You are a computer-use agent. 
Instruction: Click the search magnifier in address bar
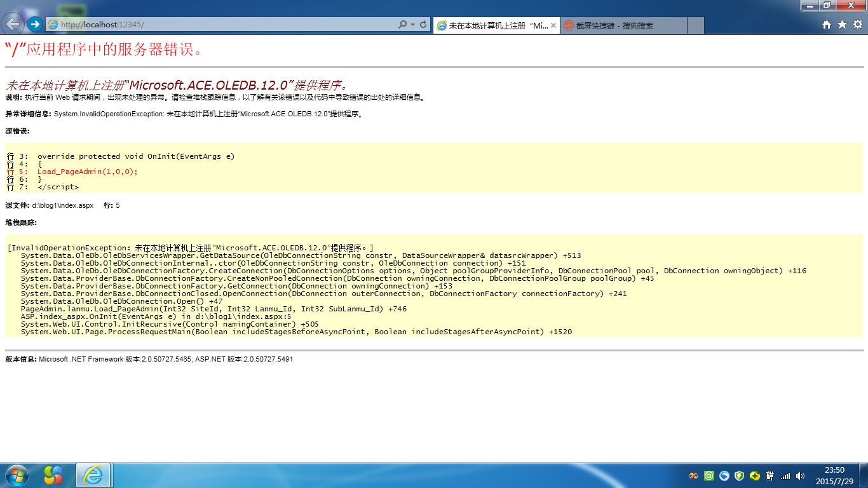tap(402, 25)
